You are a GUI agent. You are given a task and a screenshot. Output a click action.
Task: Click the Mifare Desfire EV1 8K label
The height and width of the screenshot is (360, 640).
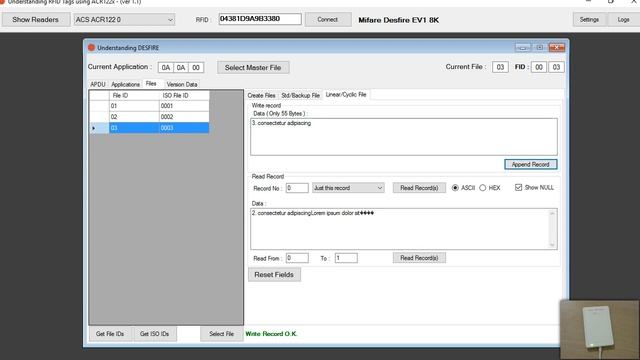click(399, 20)
